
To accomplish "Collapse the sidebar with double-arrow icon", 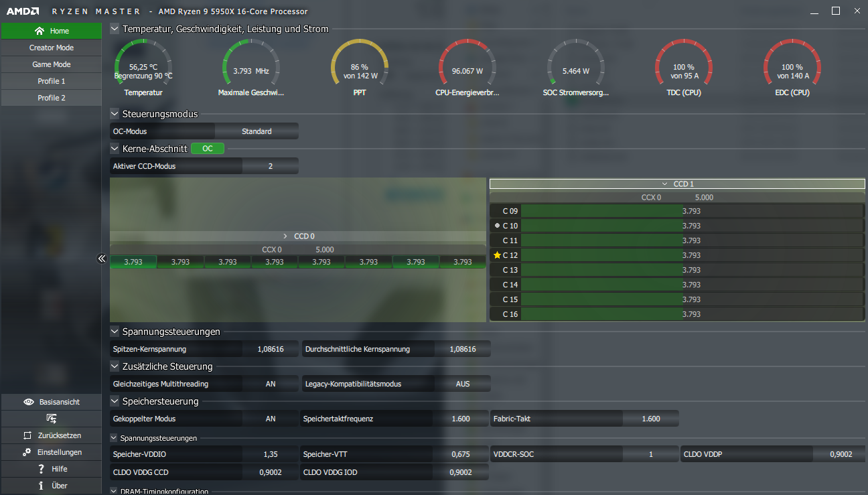I will click(102, 258).
